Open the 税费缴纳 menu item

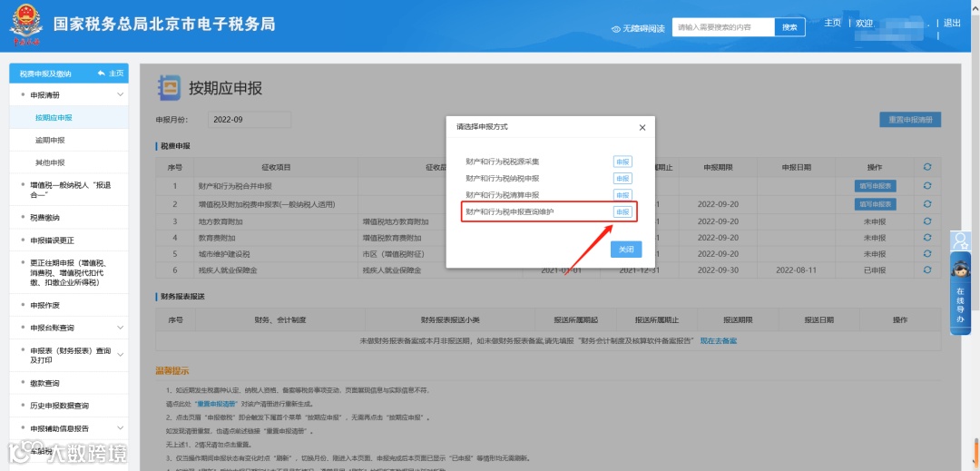(69, 218)
